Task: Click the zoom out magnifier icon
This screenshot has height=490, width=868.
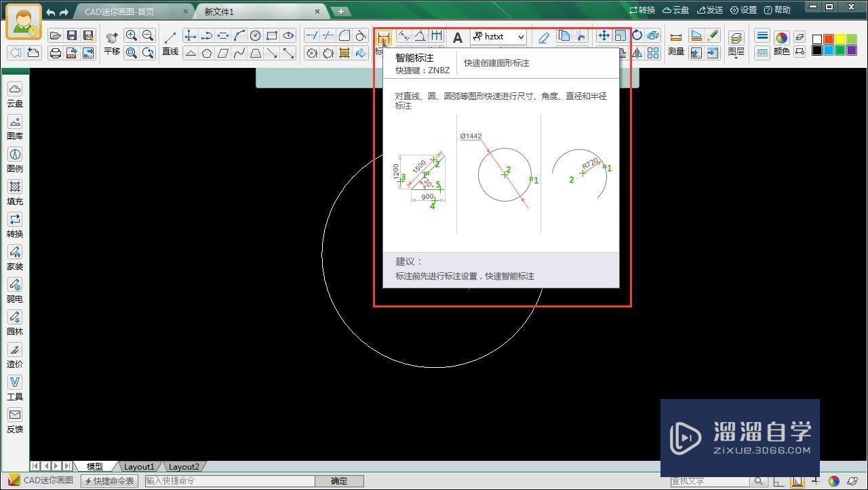Action: [x=148, y=36]
